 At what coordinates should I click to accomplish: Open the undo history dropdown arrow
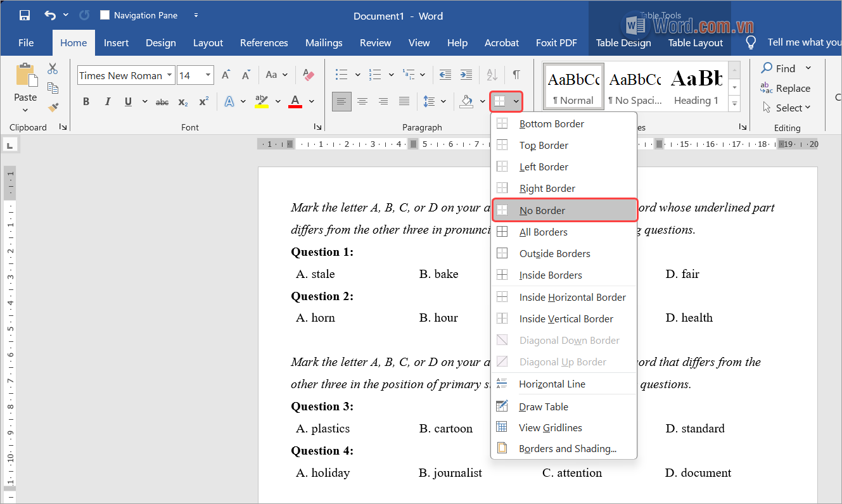[x=66, y=15]
